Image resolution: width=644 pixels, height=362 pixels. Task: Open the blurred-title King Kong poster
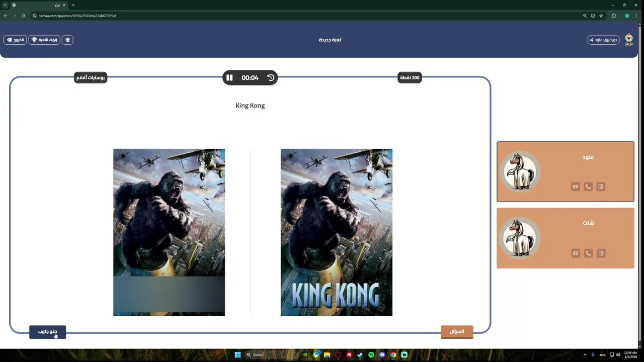(169, 232)
